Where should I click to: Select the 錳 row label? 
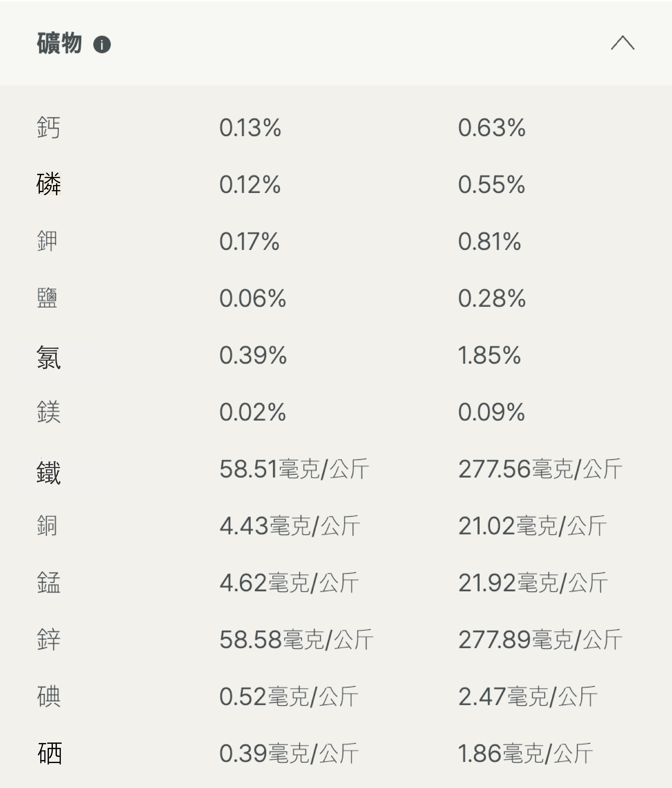[x=48, y=583]
